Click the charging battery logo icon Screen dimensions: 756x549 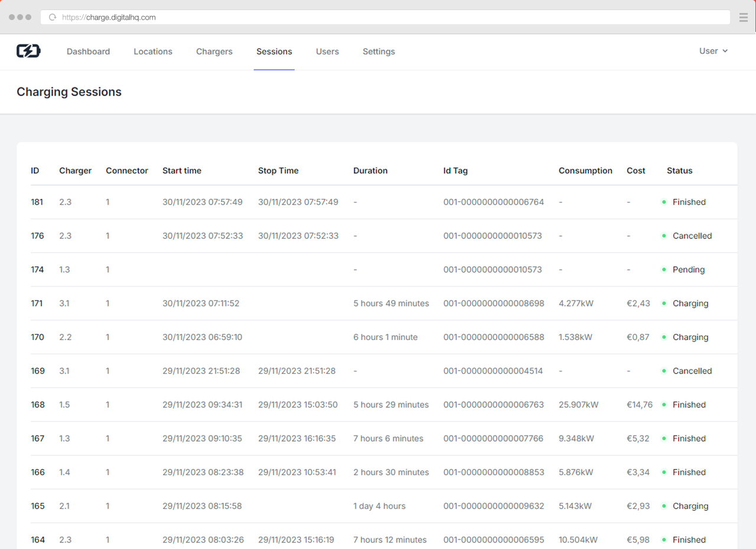pos(28,51)
